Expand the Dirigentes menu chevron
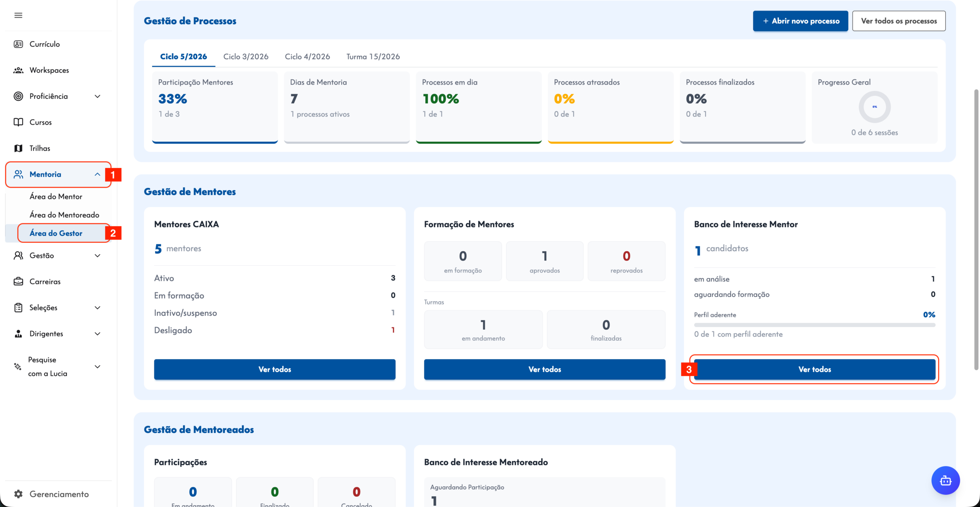980x507 pixels. (x=98, y=334)
